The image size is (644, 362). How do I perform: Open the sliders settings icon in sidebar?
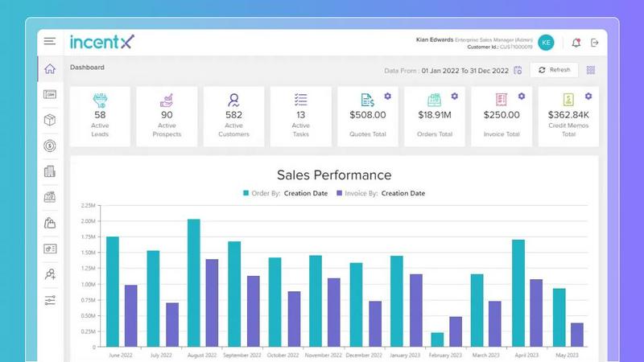point(50,300)
